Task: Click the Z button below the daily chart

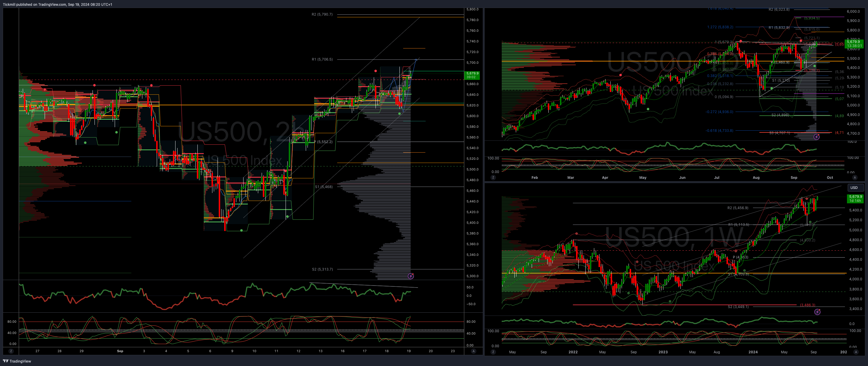Action: [x=493, y=177]
